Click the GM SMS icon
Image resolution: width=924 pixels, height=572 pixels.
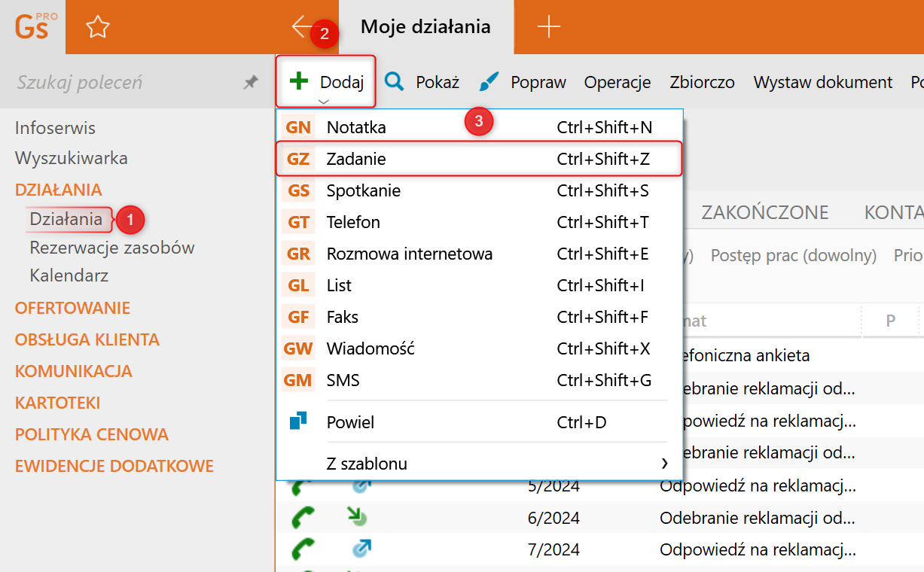click(298, 380)
